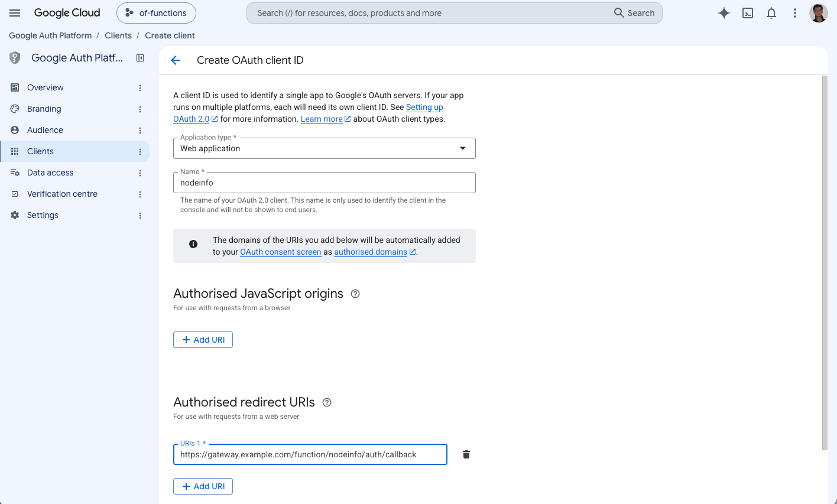Image resolution: width=837 pixels, height=504 pixels.
Task: Expand the Application type dropdown
Action: (x=324, y=148)
